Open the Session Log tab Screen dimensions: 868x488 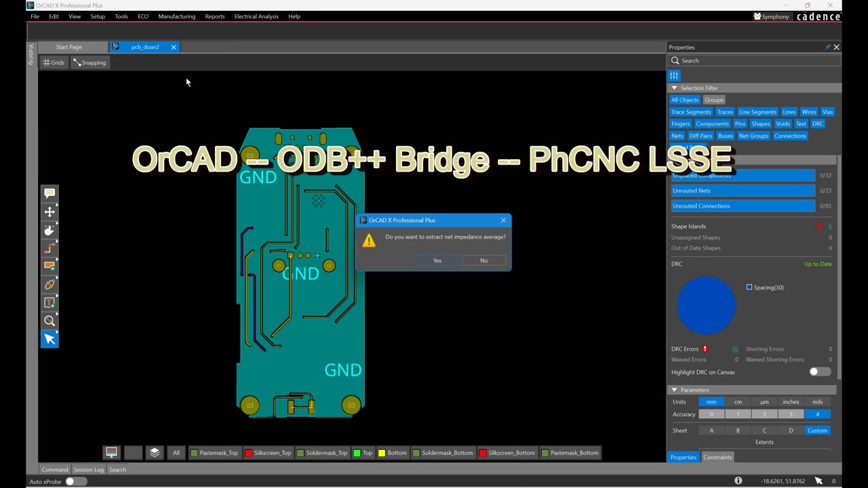(89, 470)
